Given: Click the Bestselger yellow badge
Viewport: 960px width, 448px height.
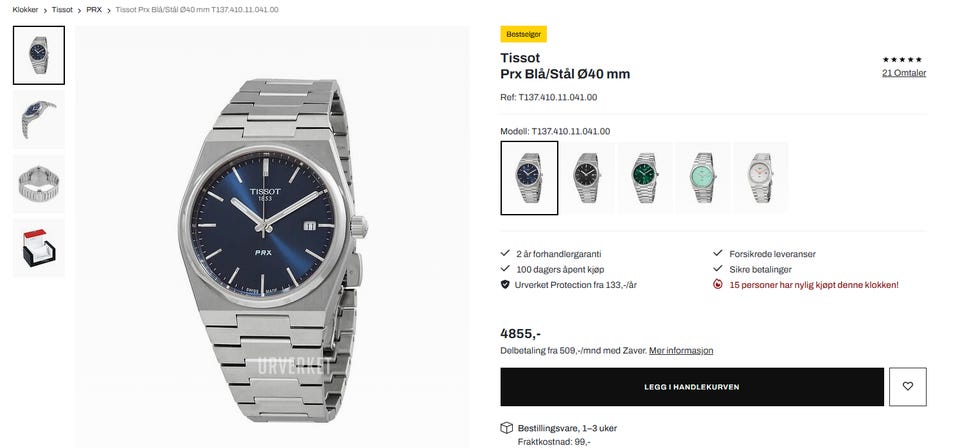Looking at the screenshot, I should 523,34.
